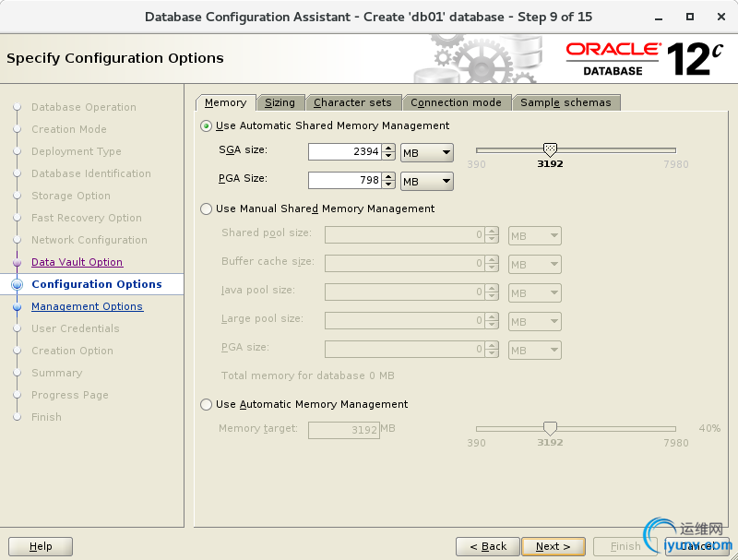The image size is (738, 560).
Task: Click the Cancel button
Action: click(697, 546)
